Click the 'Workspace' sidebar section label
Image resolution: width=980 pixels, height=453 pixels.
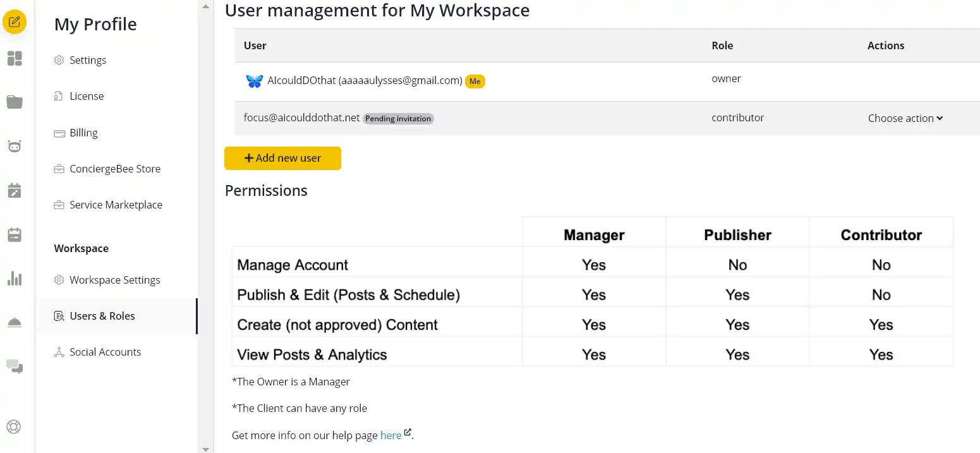[82, 248]
